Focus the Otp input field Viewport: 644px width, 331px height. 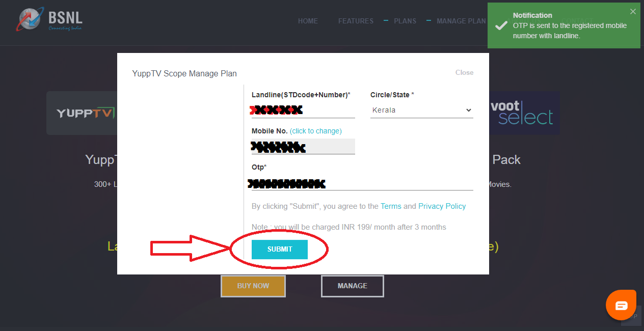coord(362,183)
